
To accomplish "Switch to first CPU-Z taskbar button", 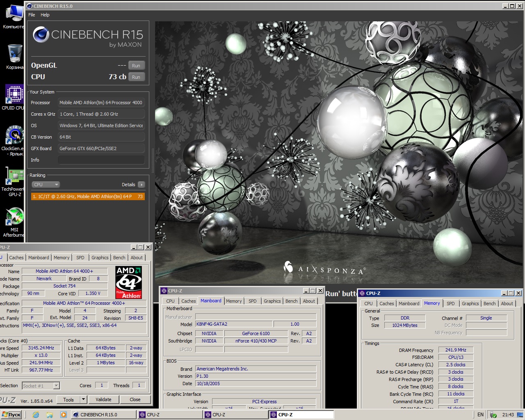I will [x=169, y=415].
